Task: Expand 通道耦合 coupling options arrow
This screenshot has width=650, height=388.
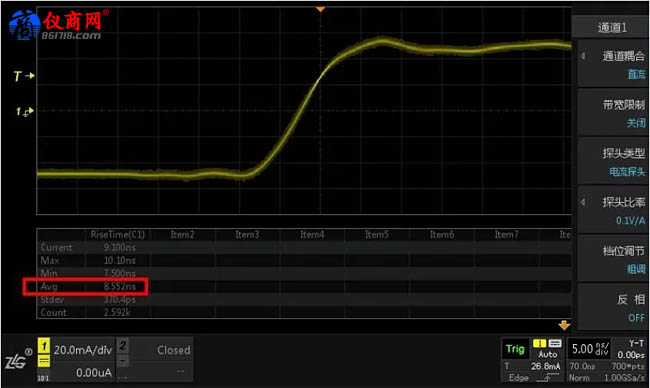Action: (583, 56)
